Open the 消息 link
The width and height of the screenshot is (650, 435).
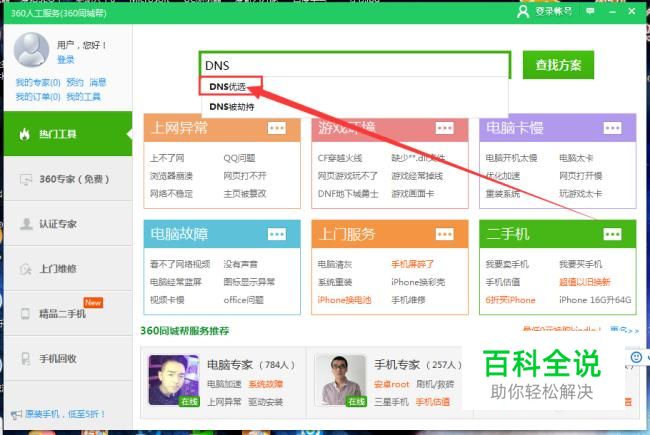(98, 82)
